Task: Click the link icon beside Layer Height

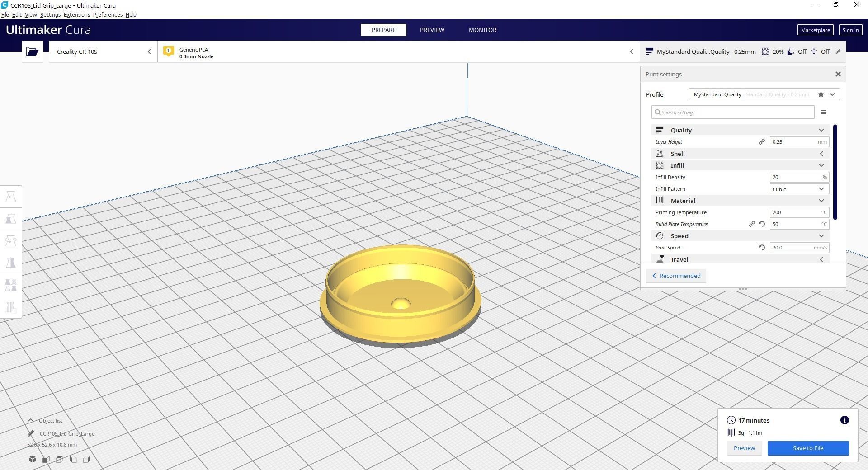Action: click(762, 142)
